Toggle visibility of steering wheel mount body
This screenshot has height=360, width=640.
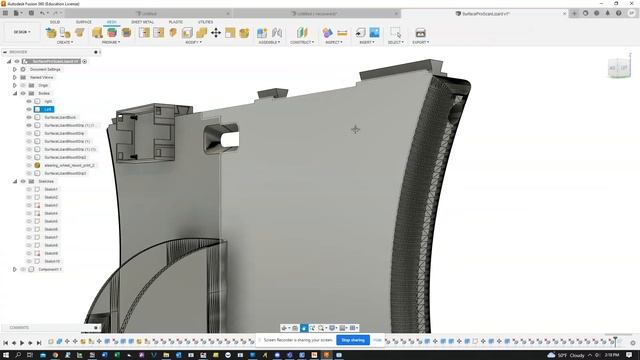[x=29, y=165]
